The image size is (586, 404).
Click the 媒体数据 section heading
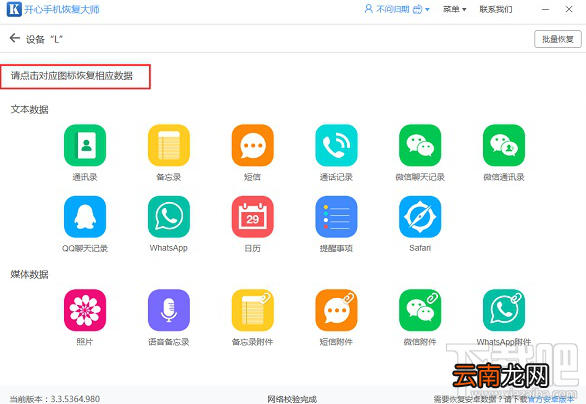(30, 274)
